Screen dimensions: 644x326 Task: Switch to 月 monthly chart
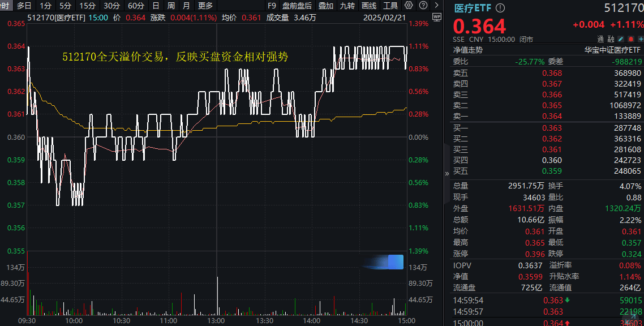[x=186, y=5]
